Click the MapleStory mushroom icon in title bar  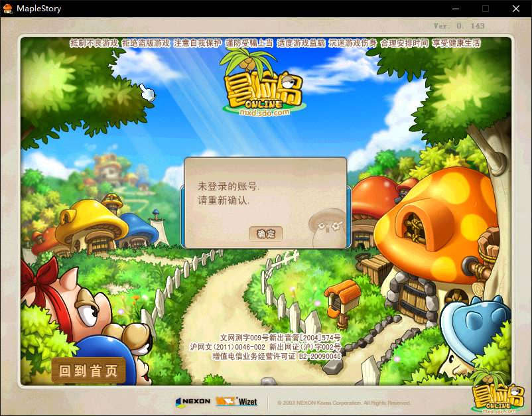8,9
